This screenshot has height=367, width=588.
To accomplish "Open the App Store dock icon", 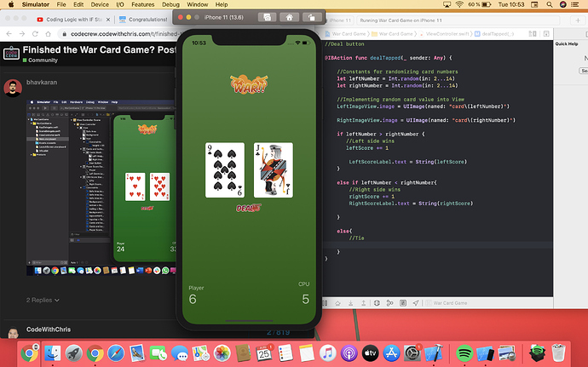I will coord(390,352).
